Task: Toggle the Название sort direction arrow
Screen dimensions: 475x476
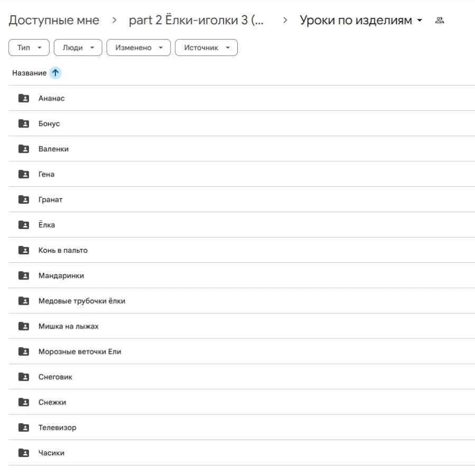Action: tap(54, 72)
